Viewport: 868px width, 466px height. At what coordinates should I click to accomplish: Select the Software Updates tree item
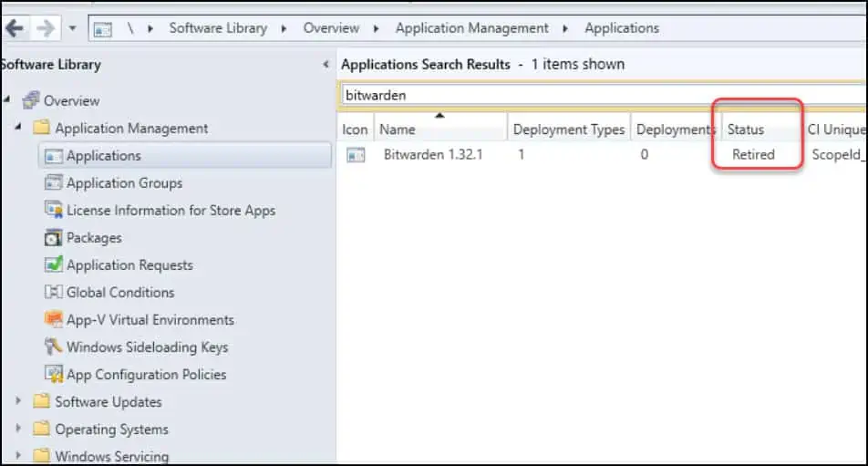tap(108, 402)
